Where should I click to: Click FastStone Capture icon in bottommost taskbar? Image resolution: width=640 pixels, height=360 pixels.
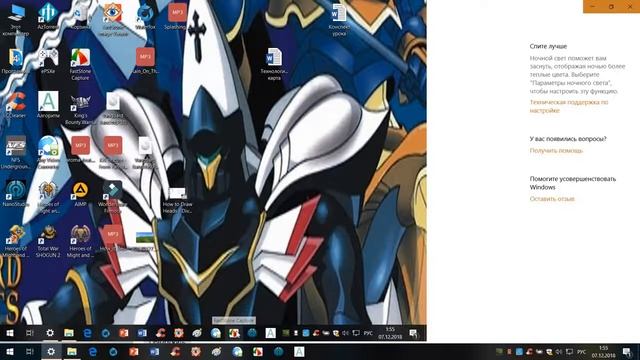(258, 351)
